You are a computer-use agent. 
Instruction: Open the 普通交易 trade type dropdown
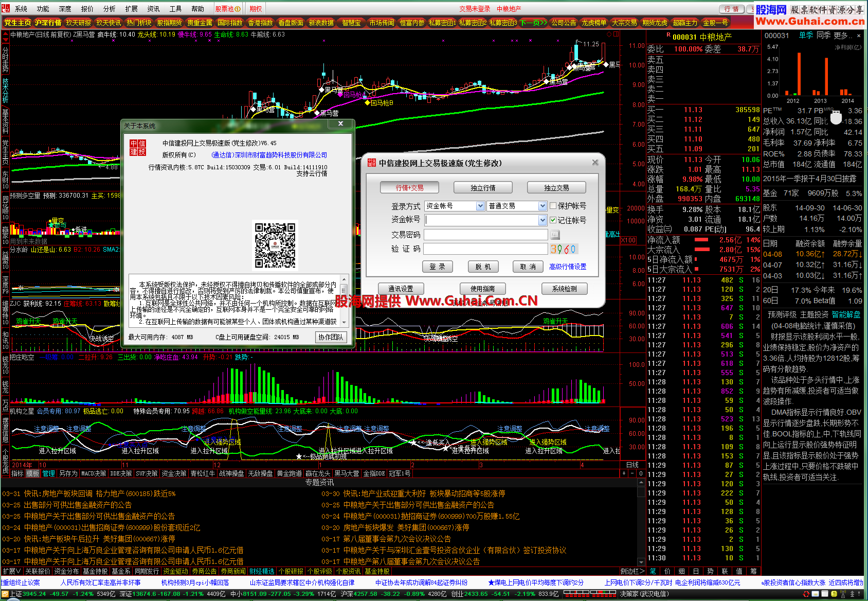tap(542, 206)
